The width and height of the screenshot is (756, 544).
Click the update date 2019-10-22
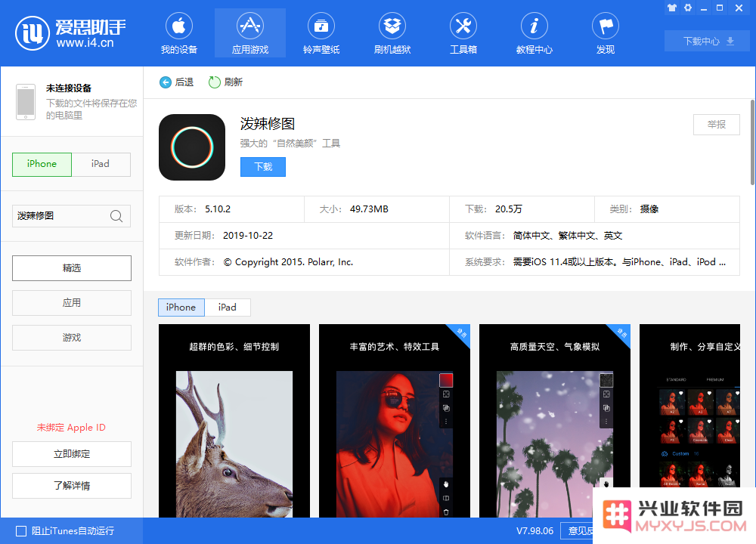[x=248, y=236]
